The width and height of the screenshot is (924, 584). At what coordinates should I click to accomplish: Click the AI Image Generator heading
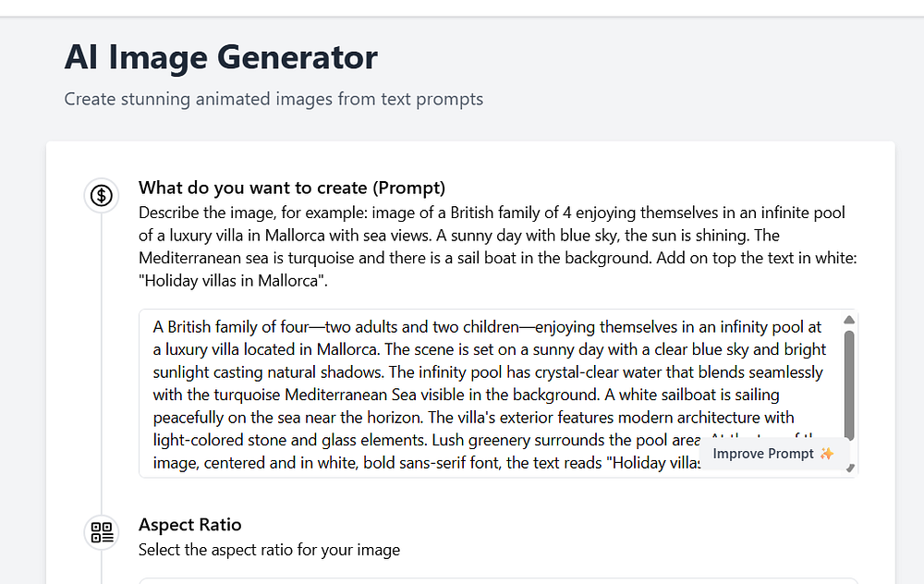[221, 57]
